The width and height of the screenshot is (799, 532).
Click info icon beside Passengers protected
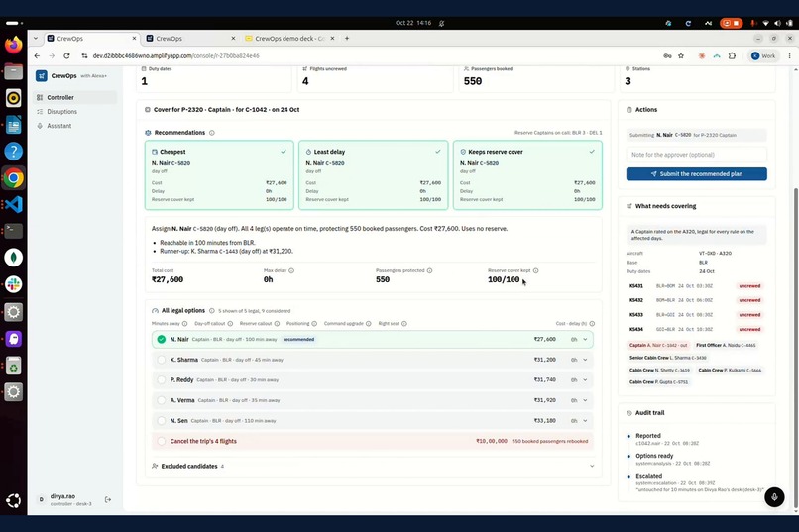point(429,270)
